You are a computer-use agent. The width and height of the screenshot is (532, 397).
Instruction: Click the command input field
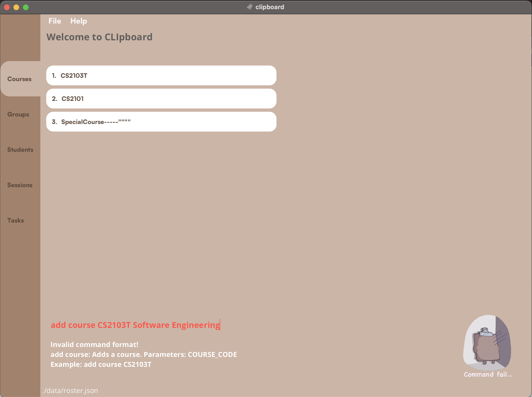tap(240, 325)
